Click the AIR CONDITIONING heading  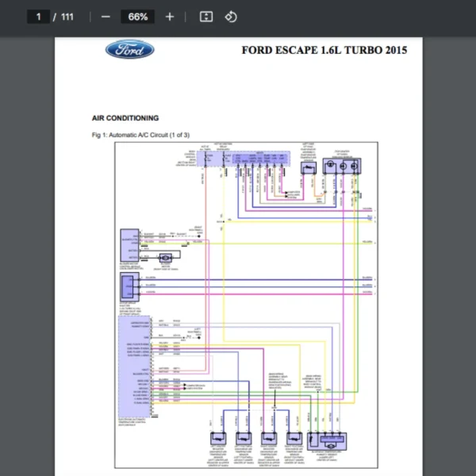(125, 118)
